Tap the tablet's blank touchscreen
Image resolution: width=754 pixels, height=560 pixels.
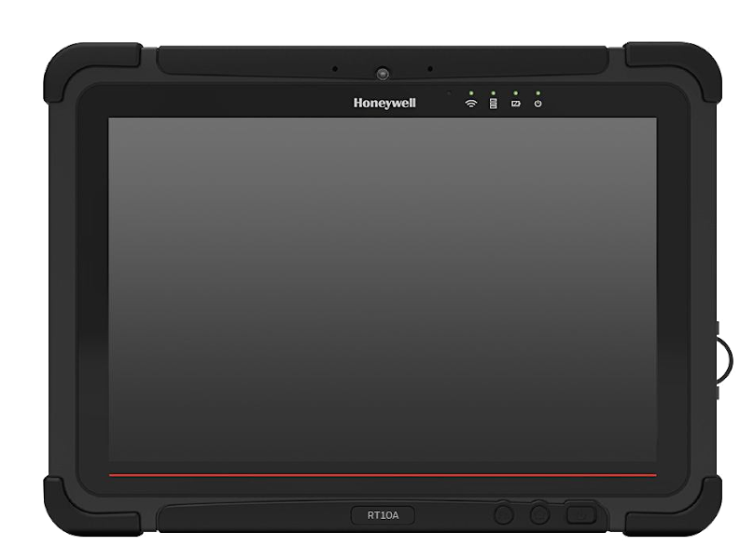pos(383,289)
